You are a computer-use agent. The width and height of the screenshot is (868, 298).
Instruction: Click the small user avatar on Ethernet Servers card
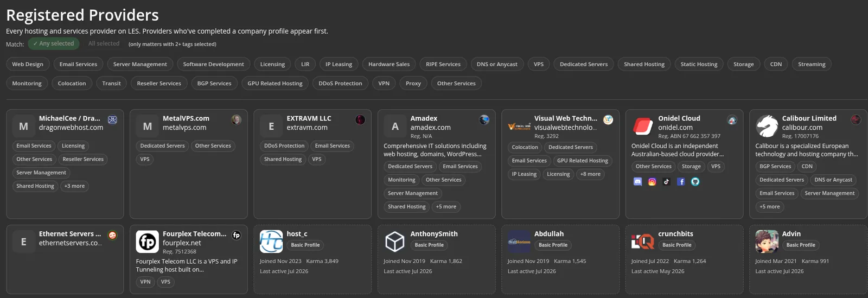point(112,236)
